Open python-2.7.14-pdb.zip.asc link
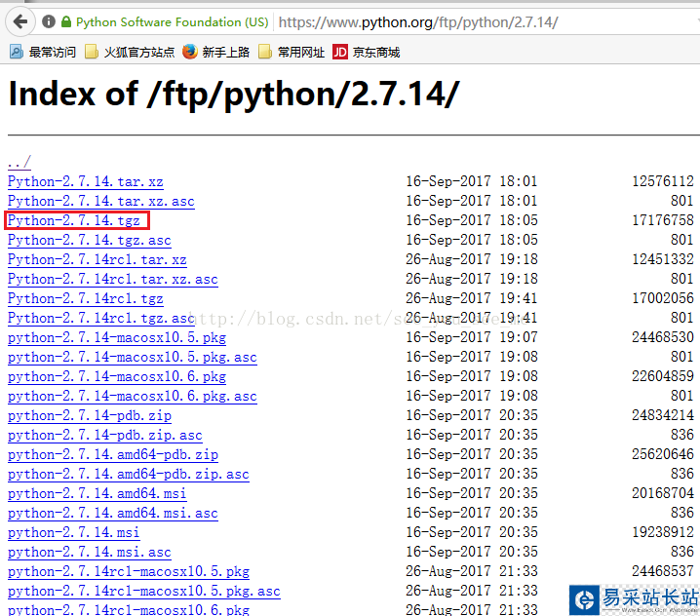The height and width of the screenshot is (616, 700). [x=105, y=436]
